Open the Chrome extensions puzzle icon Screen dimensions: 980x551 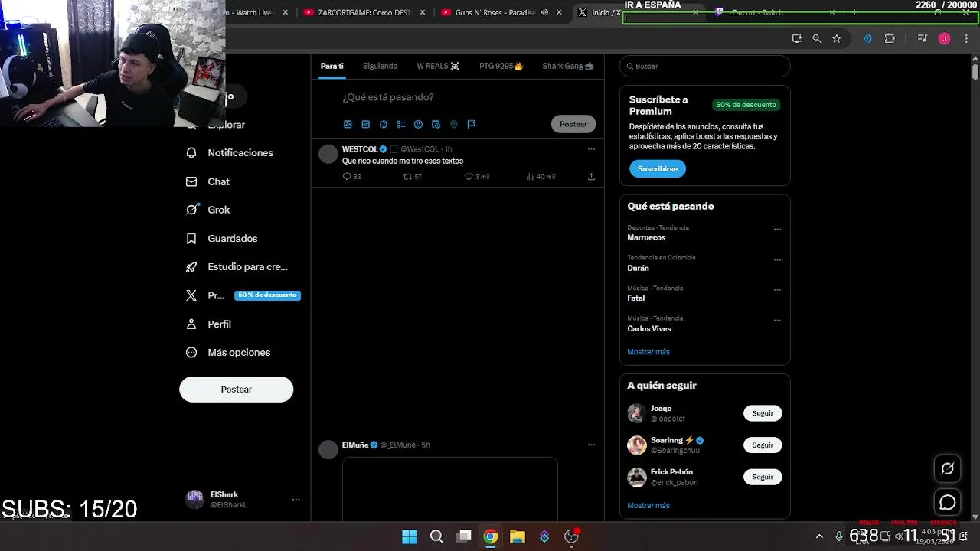pos(890,38)
